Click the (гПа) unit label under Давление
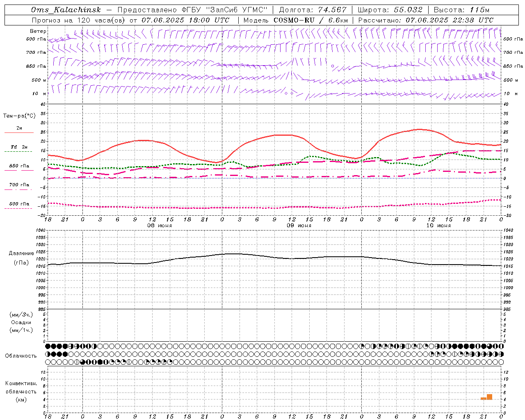525x420 pixels. pos(21,262)
